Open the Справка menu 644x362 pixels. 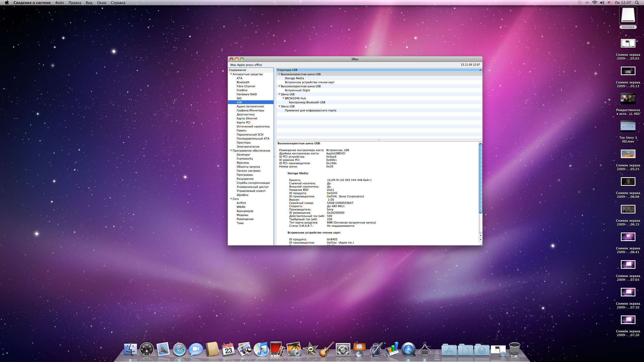[118, 3]
